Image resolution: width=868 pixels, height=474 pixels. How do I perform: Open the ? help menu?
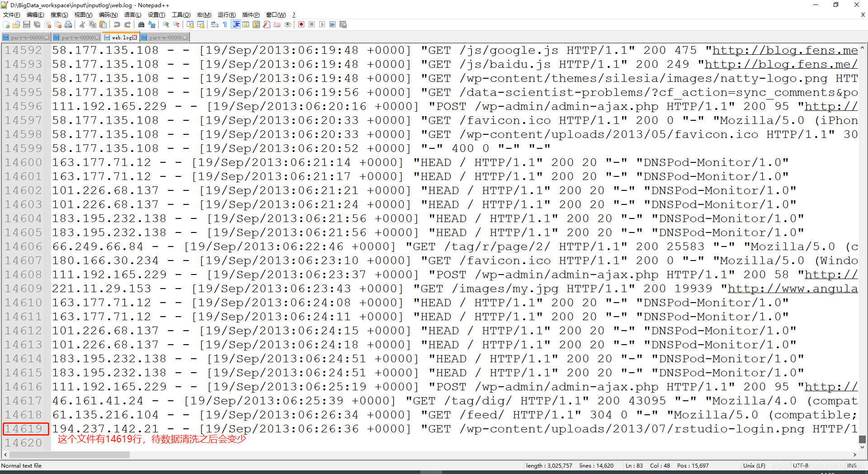(294, 15)
